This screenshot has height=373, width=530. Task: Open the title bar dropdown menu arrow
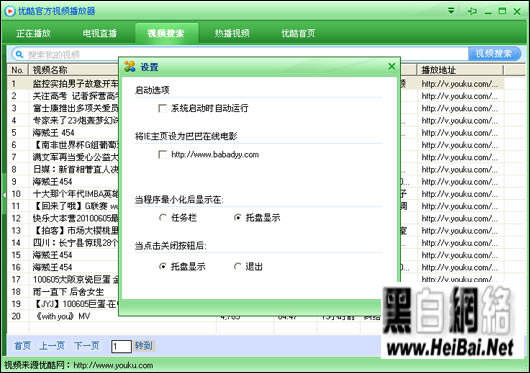coord(451,11)
